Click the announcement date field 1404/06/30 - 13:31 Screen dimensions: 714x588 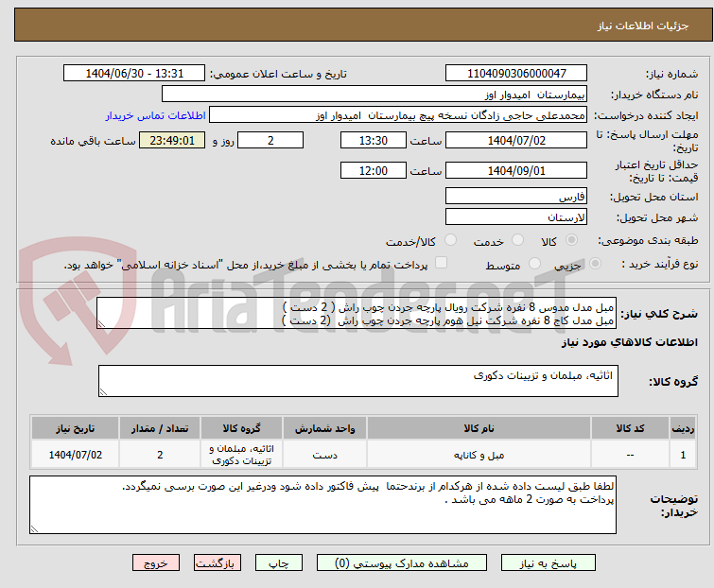(134, 74)
